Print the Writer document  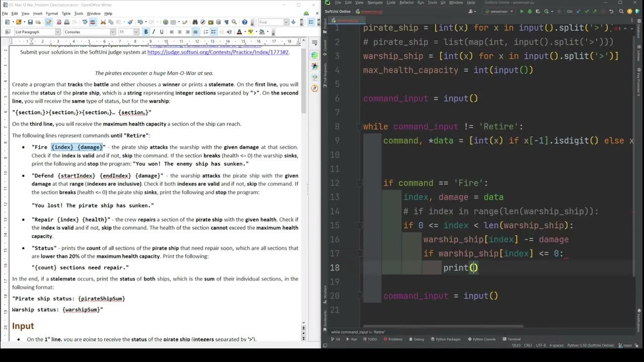[66, 22]
